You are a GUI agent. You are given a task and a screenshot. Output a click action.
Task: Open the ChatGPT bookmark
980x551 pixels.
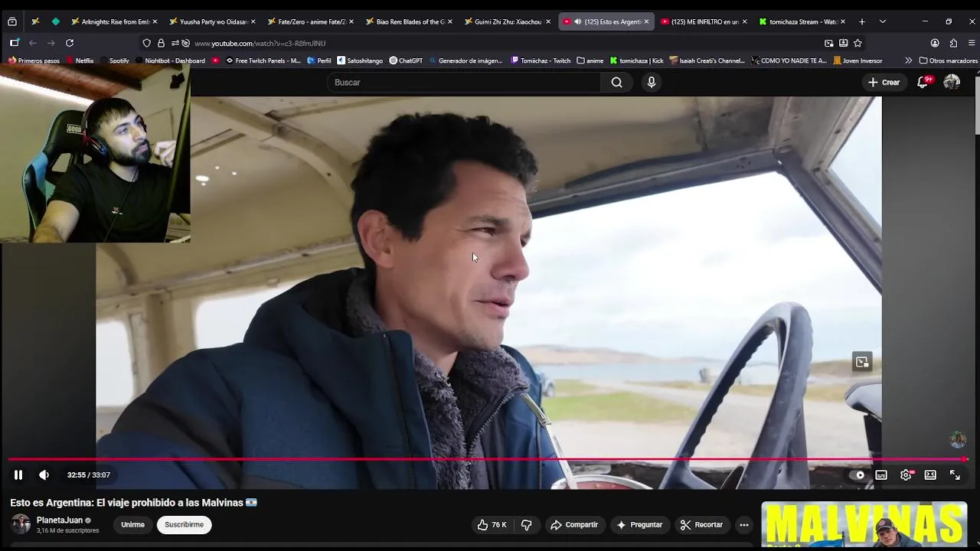click(x=406, y=60)
